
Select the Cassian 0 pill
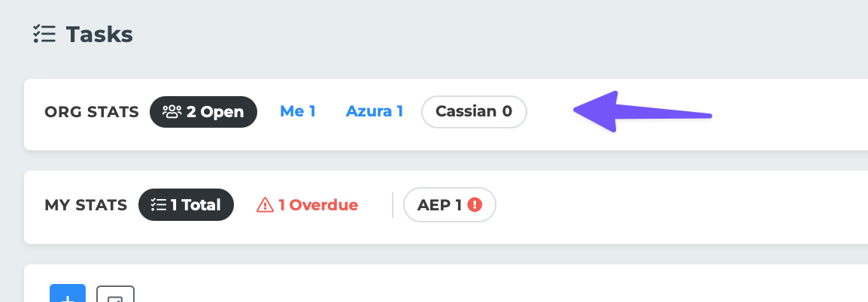(x=474, y=112)
